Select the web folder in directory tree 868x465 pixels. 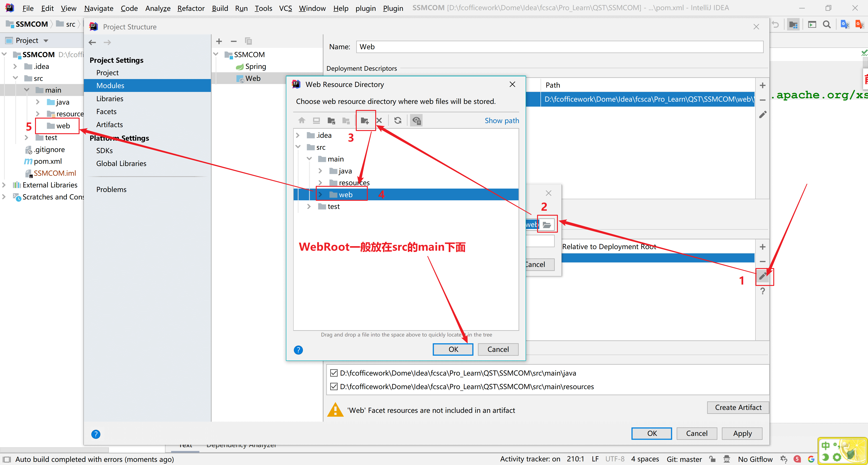[345, 195]
